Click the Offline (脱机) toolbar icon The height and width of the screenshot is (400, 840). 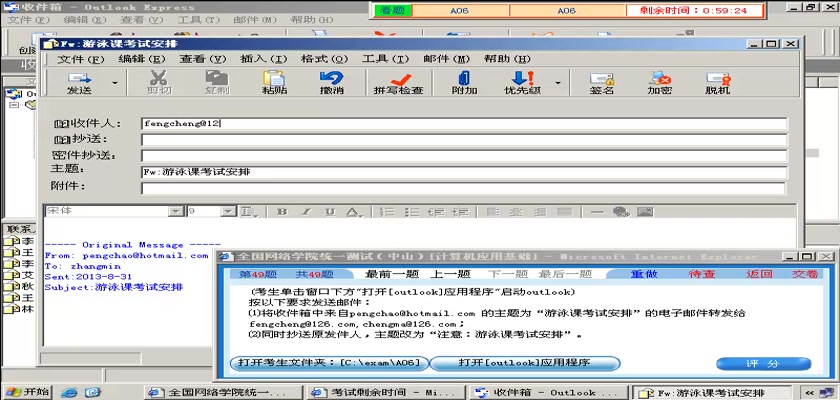[x=717, y=83]
